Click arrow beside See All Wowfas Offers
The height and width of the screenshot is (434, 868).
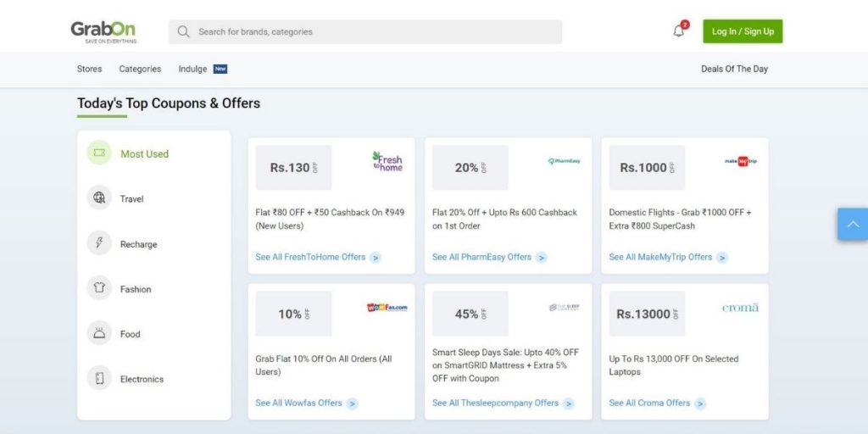[352, 403]
